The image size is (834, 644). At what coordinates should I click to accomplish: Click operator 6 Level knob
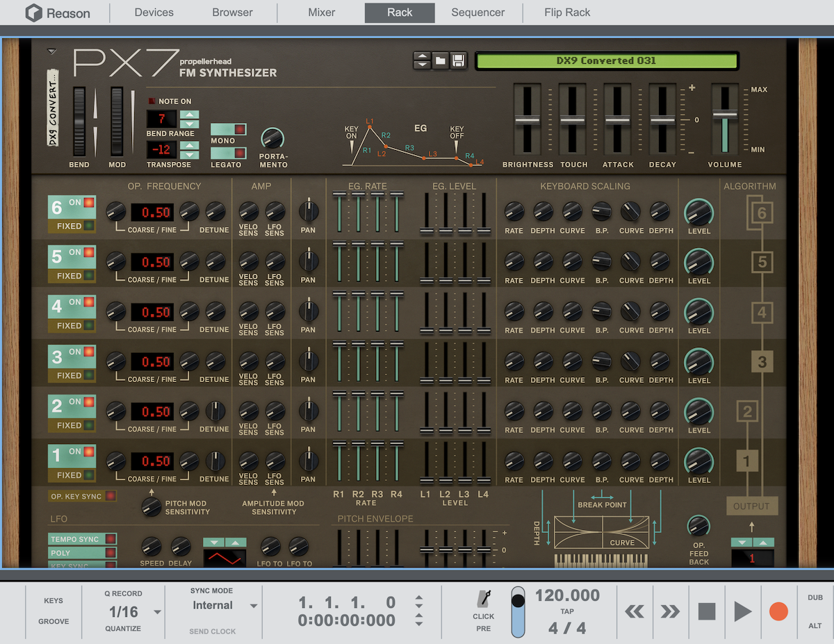[699, 212]
